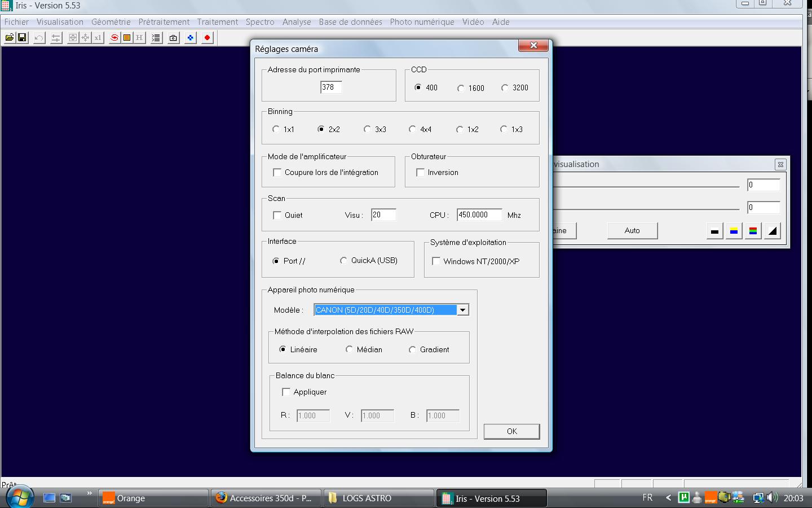Open the Spectro menu
Viewport: 812px width, 508px height.
coord(260,22)
